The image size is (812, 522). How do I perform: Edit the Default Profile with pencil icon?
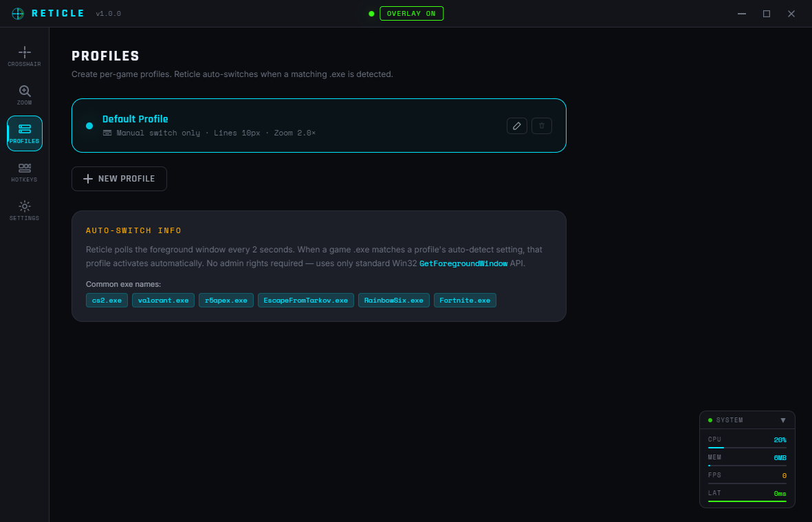(x=517, y=125)
